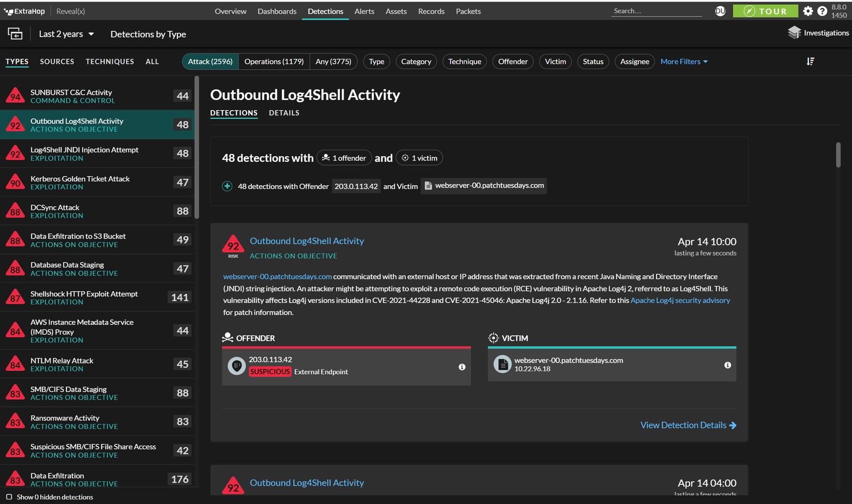The width and height of the screenshot is (852, 504).
Task: Click the SMB/CIFS Data Staging risk 83 icon
Action: click(x=15, y=393)
